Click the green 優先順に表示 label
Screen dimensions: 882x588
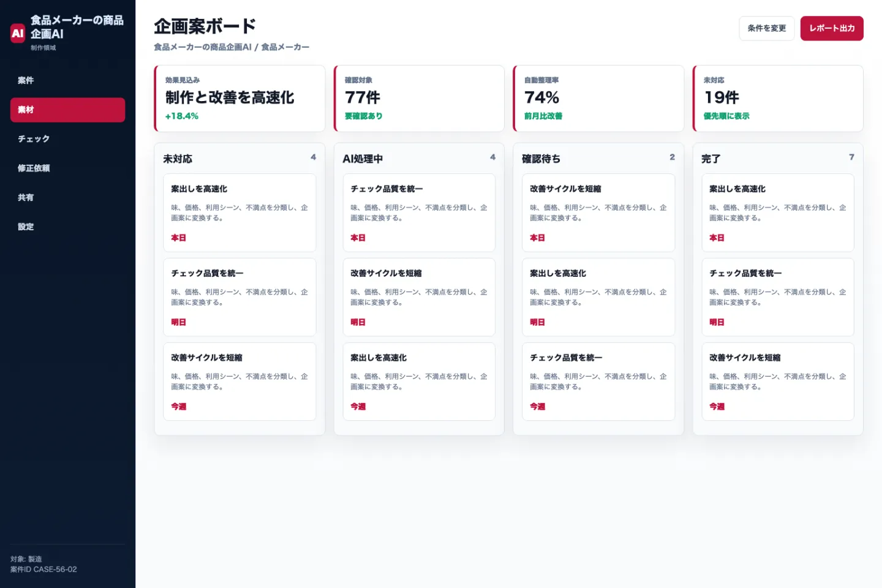[x=726, y=116]
